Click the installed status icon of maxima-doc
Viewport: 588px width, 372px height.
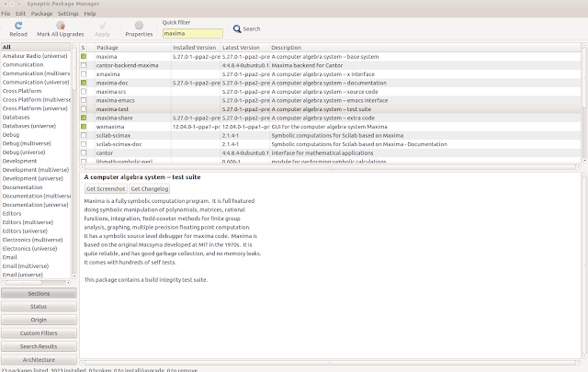(84, 83)
